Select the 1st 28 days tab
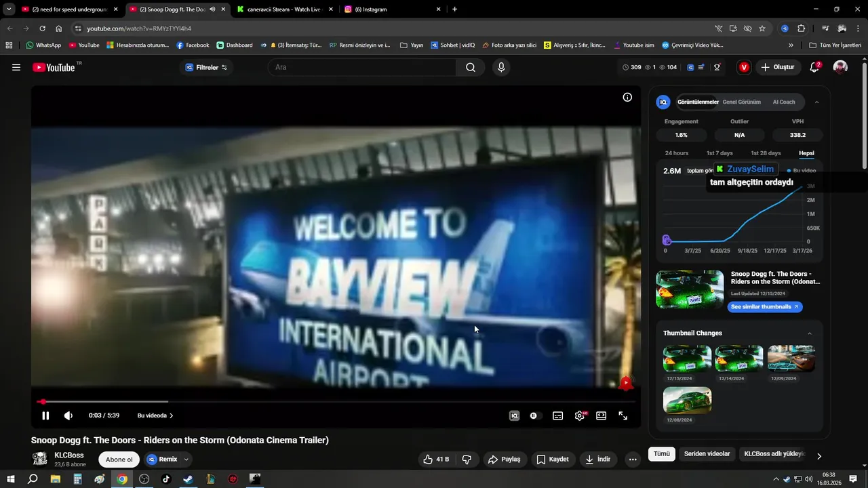 [x=766, y=153]
